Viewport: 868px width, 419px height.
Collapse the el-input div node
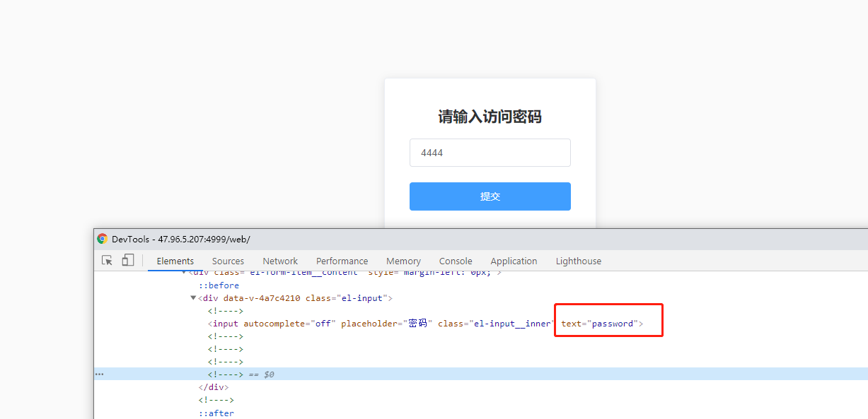click(x=193, y=297)
